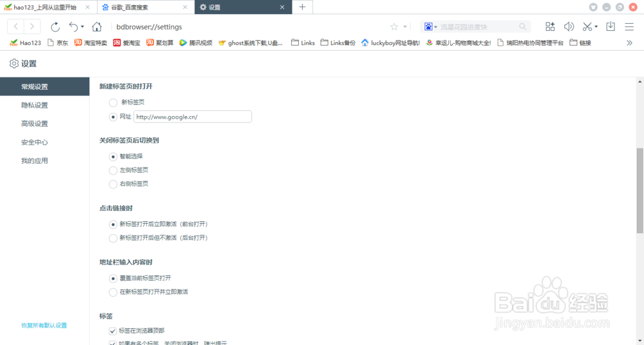
Task: Open the 瑞阳热电协同管理平台 bookmark
Action: point(530,43)
